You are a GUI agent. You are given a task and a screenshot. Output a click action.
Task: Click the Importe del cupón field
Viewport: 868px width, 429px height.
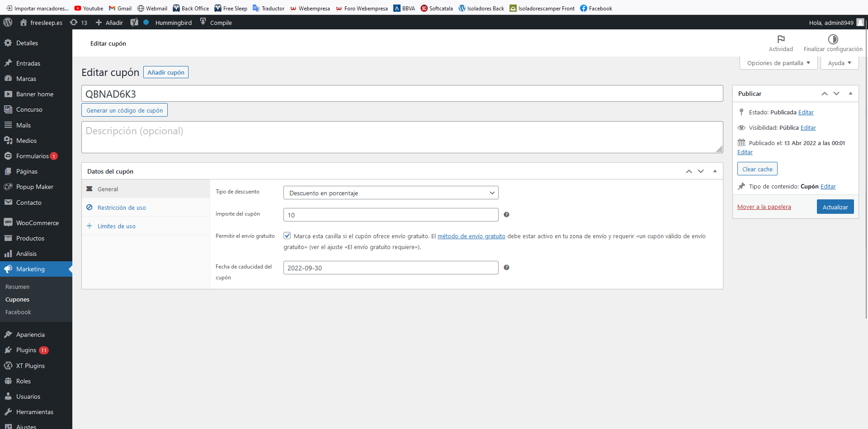pos(391,215)
